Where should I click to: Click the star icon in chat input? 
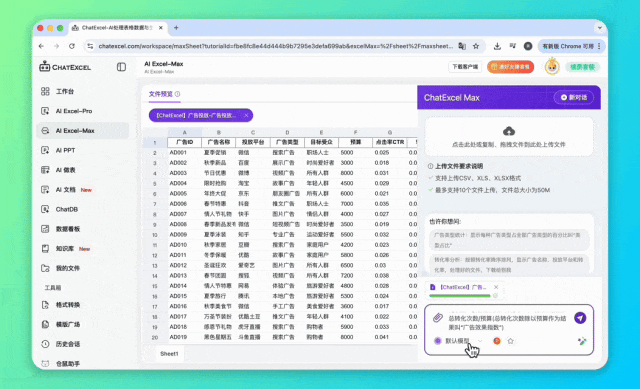point(510,341)
